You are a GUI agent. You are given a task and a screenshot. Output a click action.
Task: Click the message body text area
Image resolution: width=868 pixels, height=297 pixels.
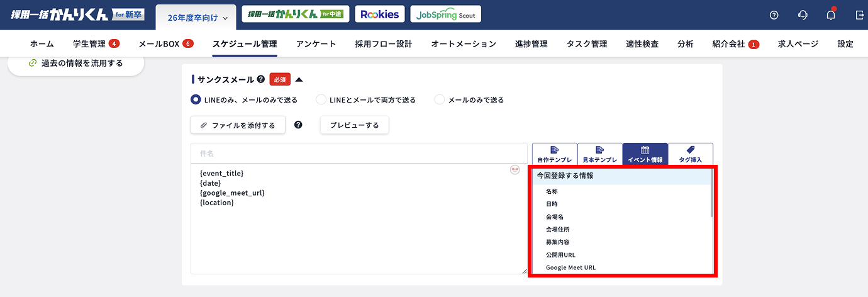[359, 218]
